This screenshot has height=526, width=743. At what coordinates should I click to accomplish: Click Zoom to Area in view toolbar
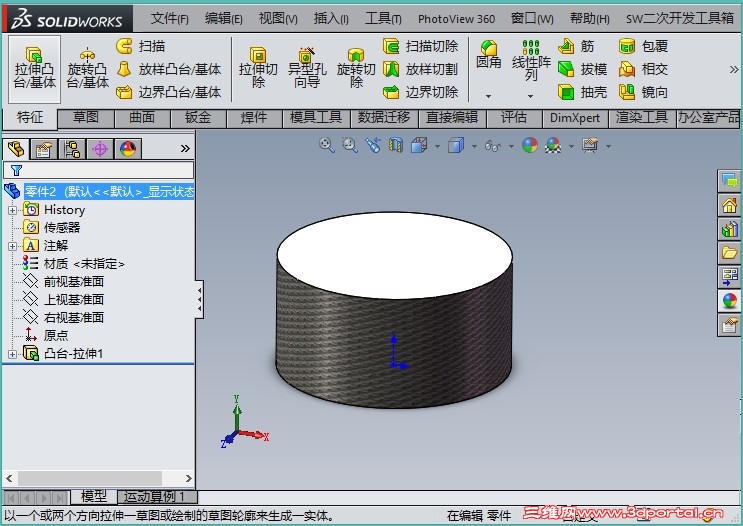pyautogui.click(x=350, y=145)
